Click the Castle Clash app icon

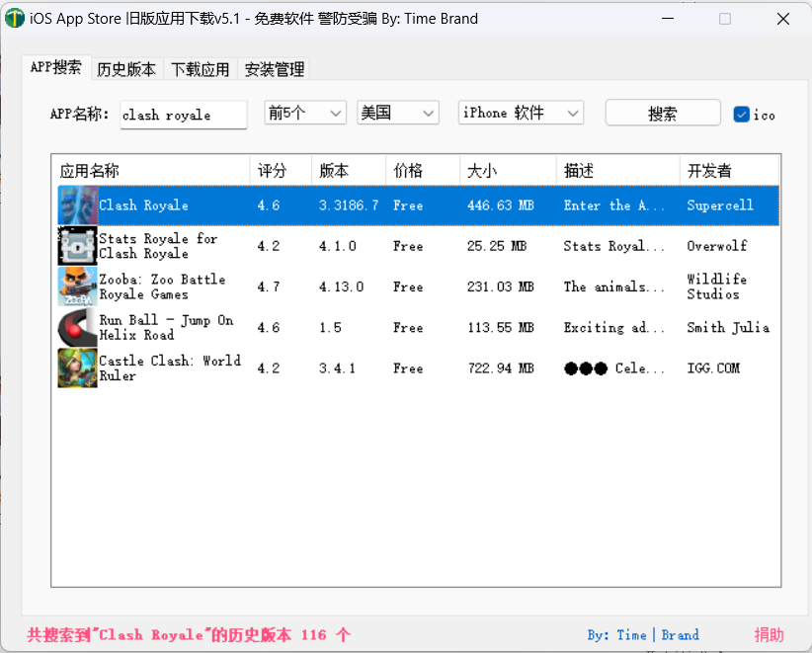77,367
